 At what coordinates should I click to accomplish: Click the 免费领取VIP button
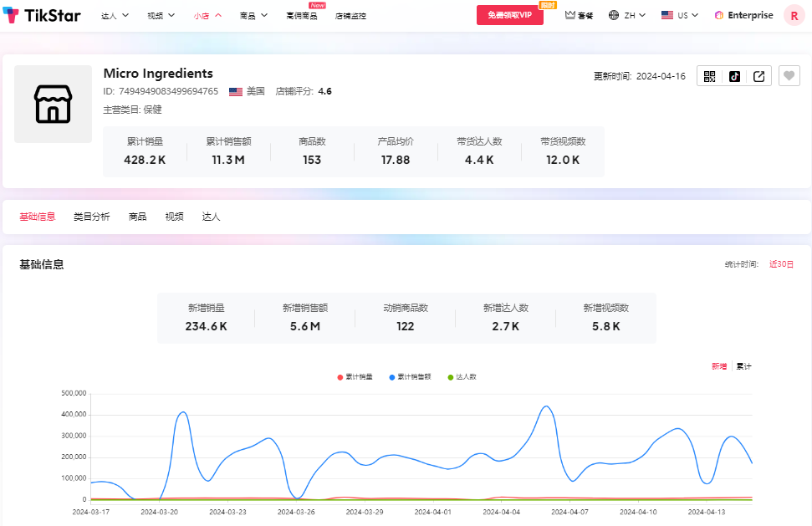(x=509, y=15)
